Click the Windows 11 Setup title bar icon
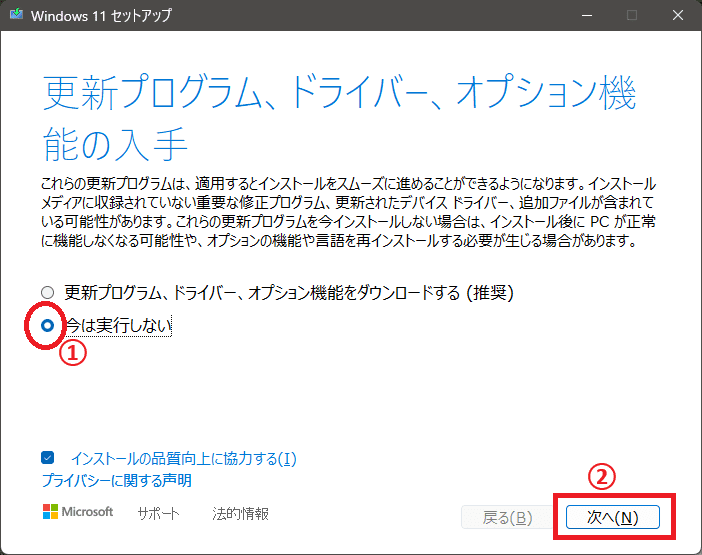Viewport: 702px width, 555px height. click(x=15, y=16)
